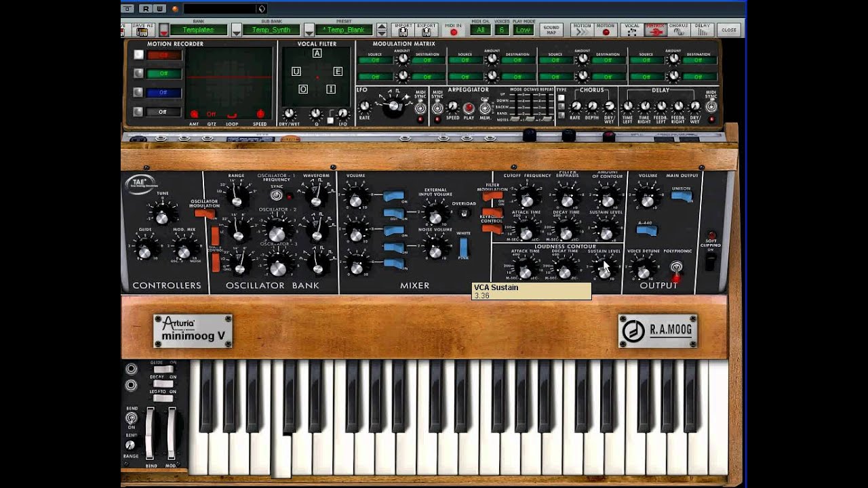The image size is (868, 488).
Task: Click the blue Motion Recorder Off slot
Action: (x=163, y=93)
